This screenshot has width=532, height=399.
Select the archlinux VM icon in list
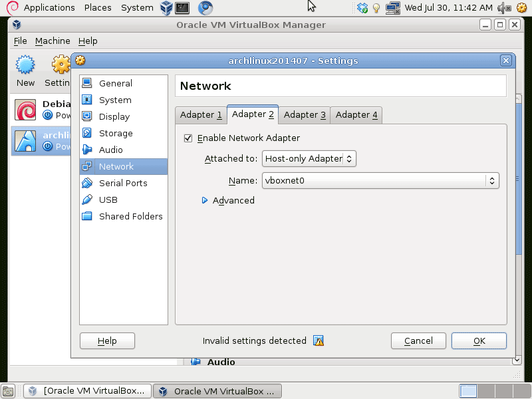[25, 141]
